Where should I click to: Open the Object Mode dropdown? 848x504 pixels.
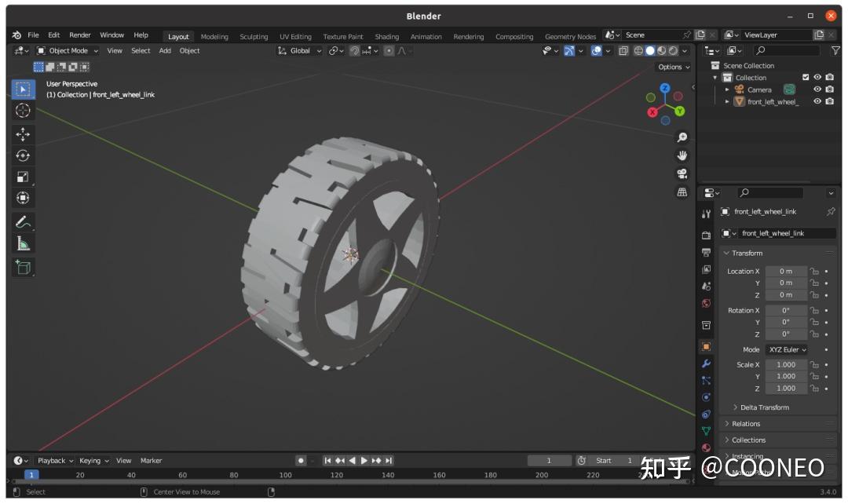67,50
